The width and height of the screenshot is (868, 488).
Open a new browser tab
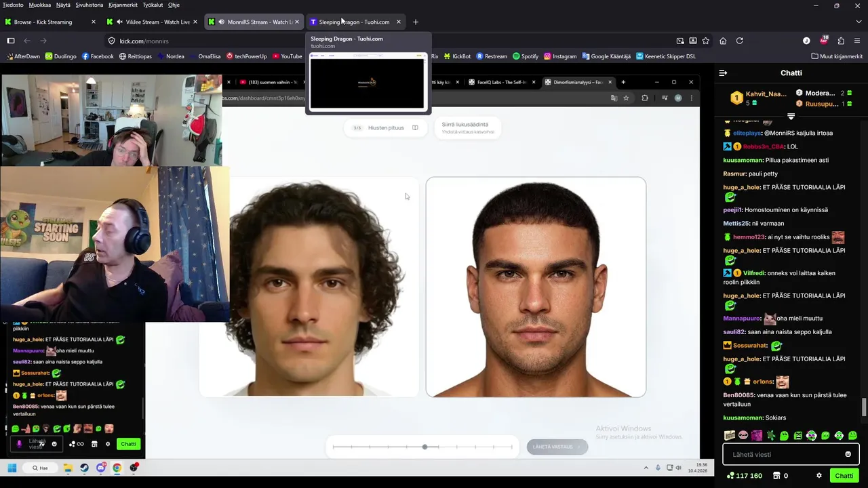click(x=416, y=22)
